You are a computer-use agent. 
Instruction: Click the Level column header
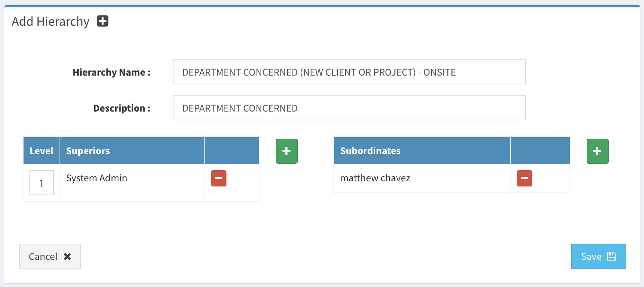click(42, 151)
